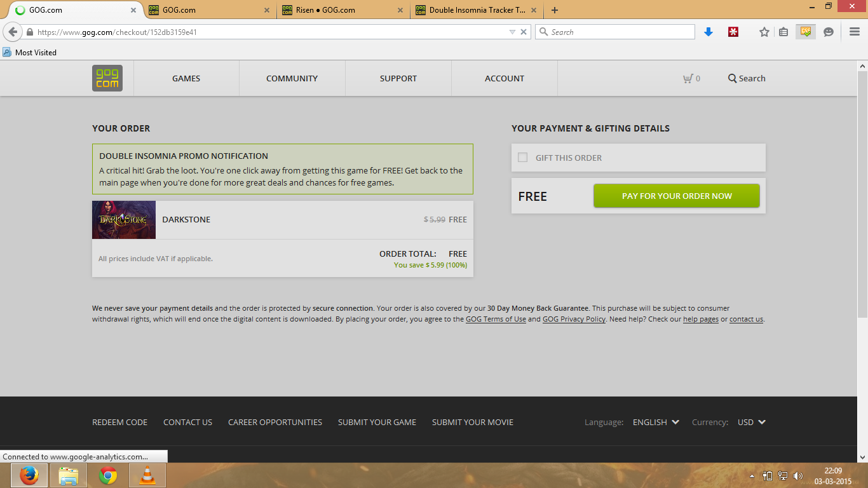The image size is (868, 488).
Task: Click Pay For Your Order Now
Action: (677, 196)
